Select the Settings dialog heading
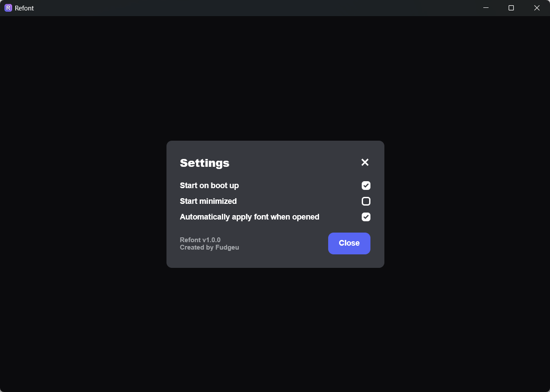550x392 pixels. pyautogui.click(x=204, y=163)
